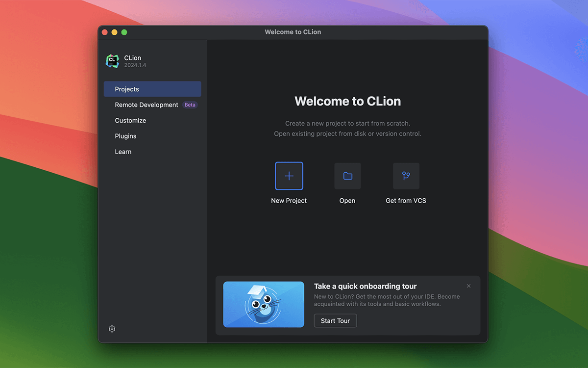This screenshot has height=368, width=588.
Task: Click the Open label
Action: click(x=347, y=201)
